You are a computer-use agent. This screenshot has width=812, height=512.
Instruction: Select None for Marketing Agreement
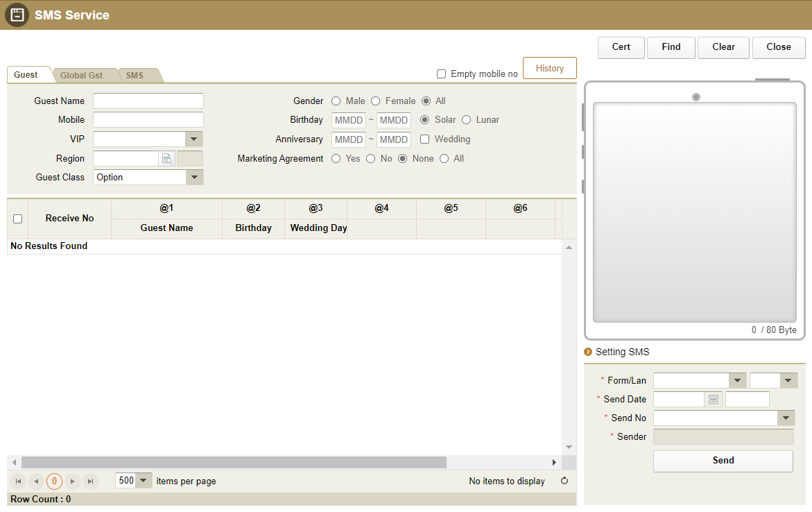tap(402, 159)
